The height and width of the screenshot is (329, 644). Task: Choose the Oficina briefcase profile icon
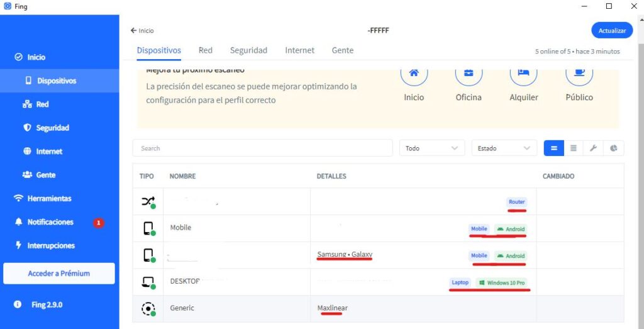(469, 74)
